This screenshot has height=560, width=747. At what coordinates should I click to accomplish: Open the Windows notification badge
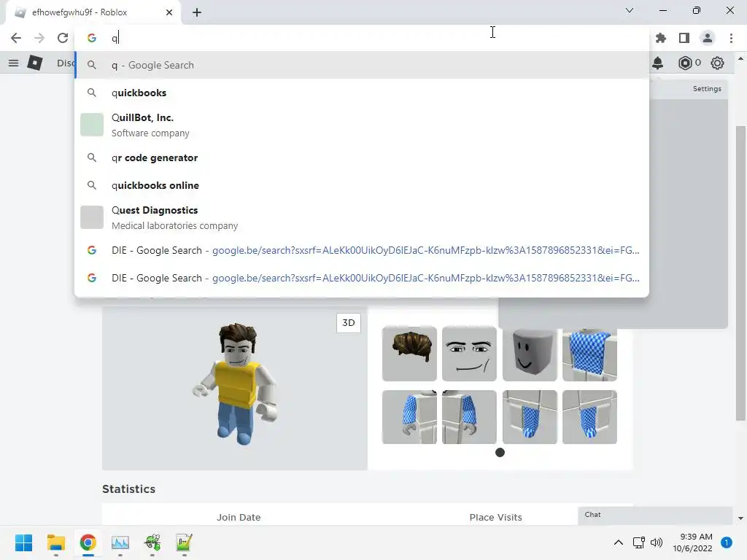(x=727, y=542)
